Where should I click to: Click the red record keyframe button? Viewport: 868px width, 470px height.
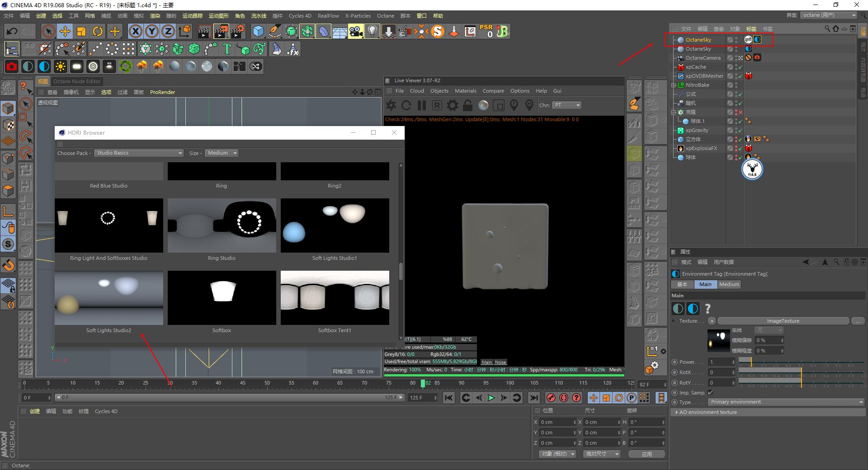551,398
